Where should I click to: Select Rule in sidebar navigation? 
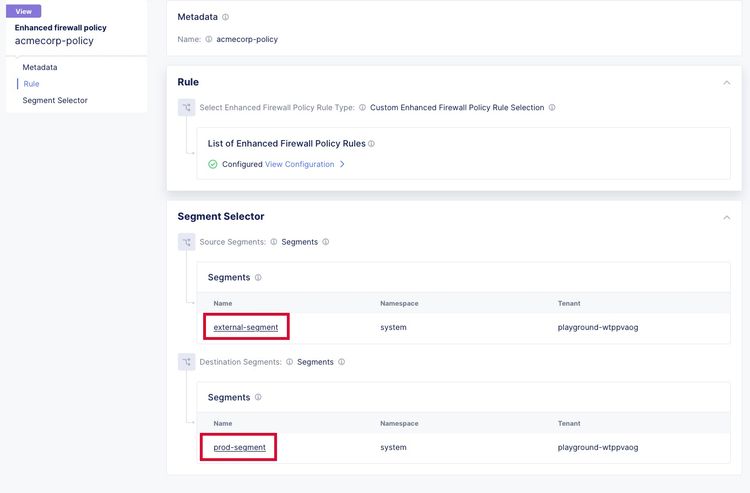pos(31,84)
